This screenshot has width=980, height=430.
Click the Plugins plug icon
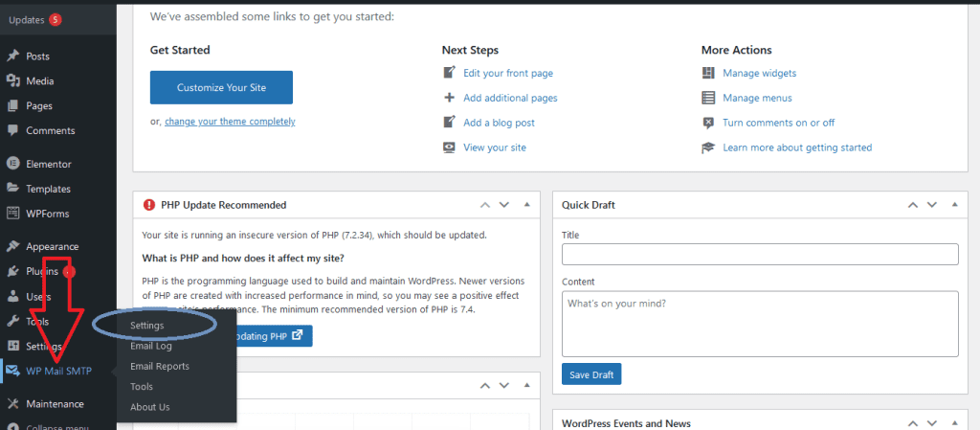[12, 271]
